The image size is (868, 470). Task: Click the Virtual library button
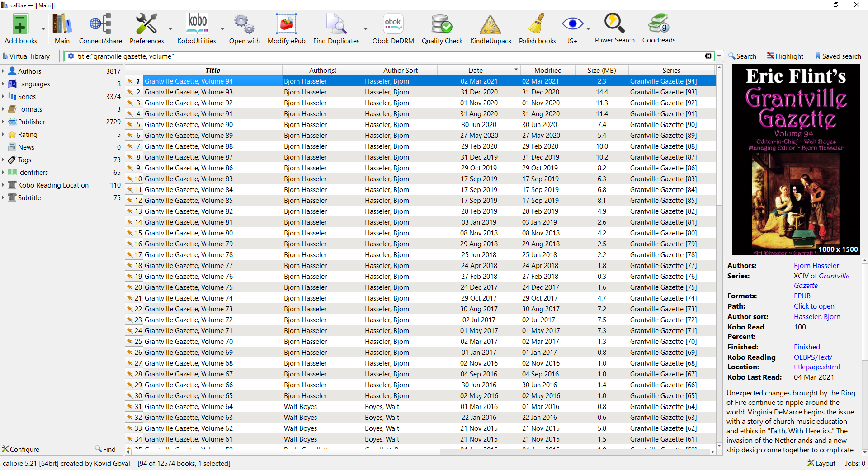(x=26, y=56)
